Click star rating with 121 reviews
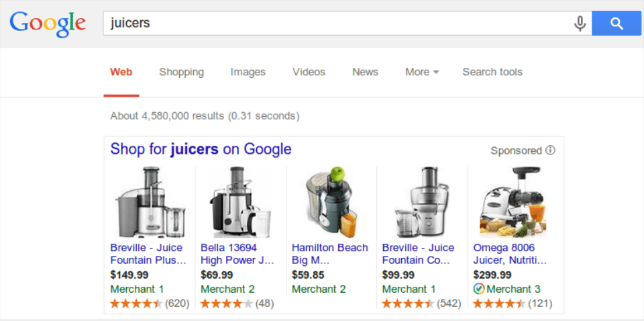Image resolution: width=644 pixels, height=321 pixels. click(x=499, y=304)
